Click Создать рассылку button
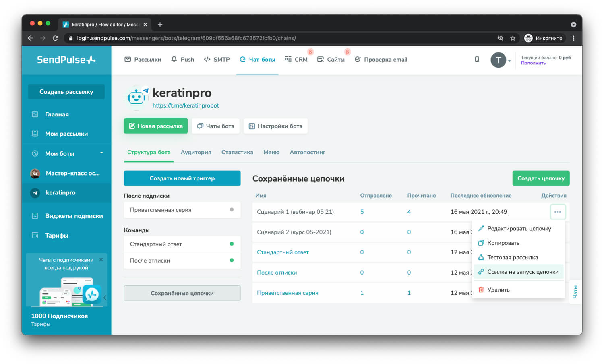Image resolution: width=604 pixels, height=364 pixels. [x=66, y=92]
